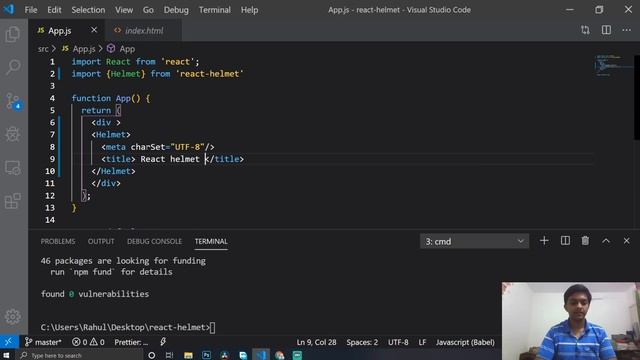The image size is (640, 360).
Task: Open the Debug view in activity bar
Action: pos(13,134)
